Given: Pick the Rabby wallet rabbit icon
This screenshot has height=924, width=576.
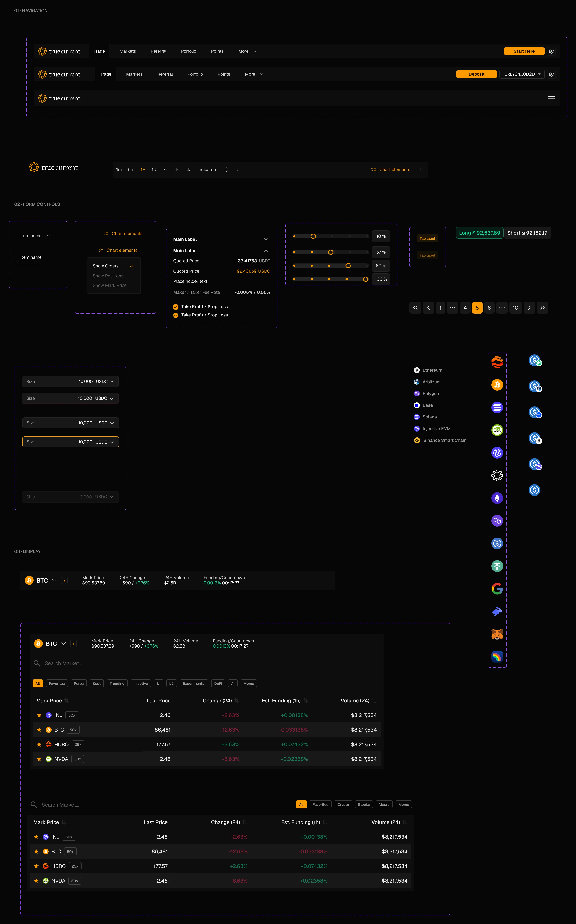Looking at the screenshot, I should point(497,611).
